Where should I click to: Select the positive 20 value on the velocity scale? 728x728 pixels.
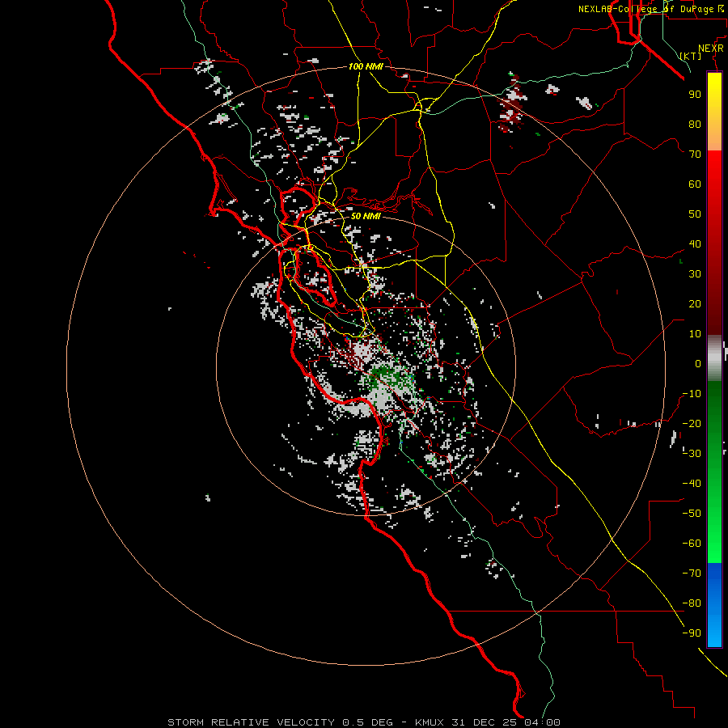tap(695, 303)
